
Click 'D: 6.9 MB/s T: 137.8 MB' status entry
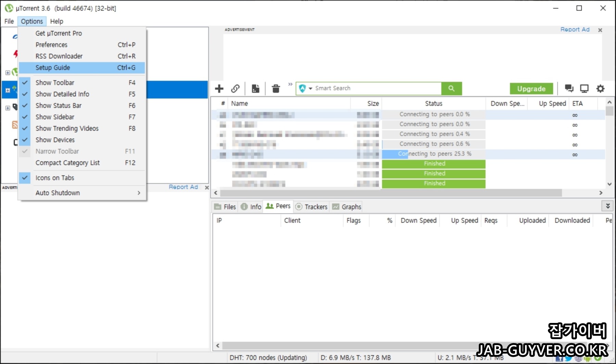point(356,357)
